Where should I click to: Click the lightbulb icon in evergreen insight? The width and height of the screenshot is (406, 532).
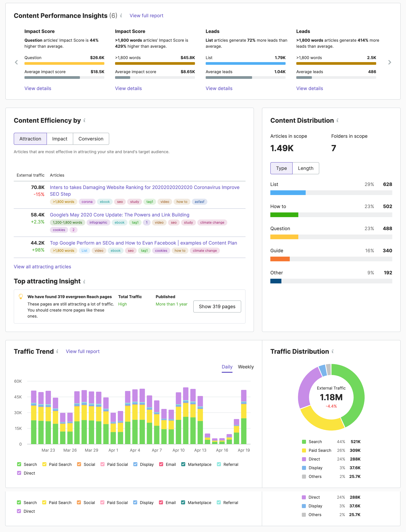[21, 296]
